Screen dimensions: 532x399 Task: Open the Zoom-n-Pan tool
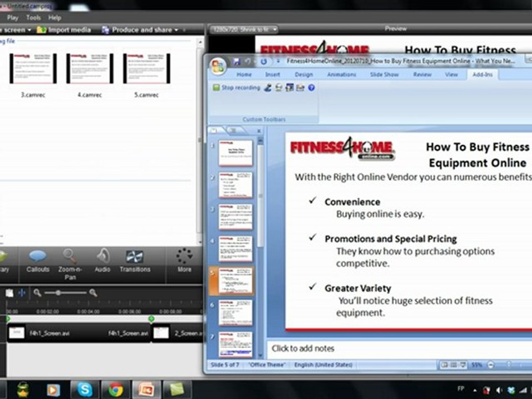click(70, 265)
